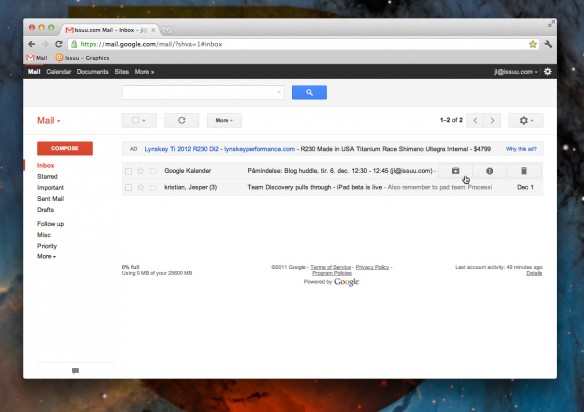Mark the kristian, Jesper message as important
The width and height of the screenshot is (584, 412).
[x=153, y=187]
